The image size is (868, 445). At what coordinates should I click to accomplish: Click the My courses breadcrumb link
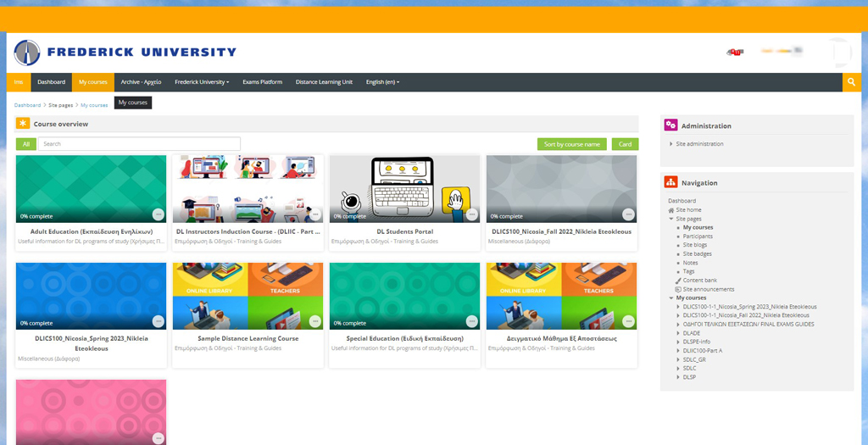tap(94, 105)
